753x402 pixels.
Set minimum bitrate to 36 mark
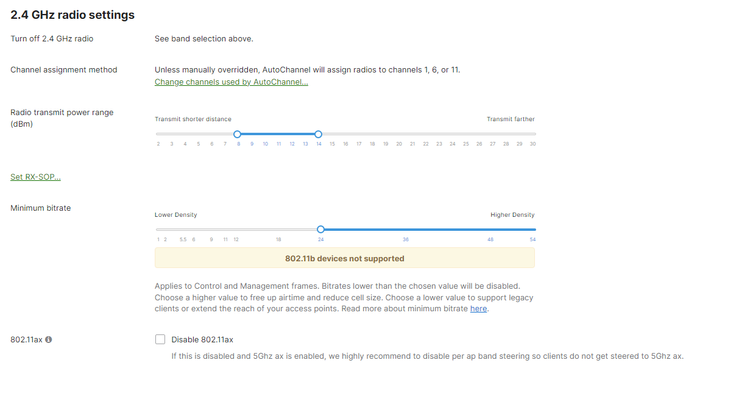coord(406,229)
